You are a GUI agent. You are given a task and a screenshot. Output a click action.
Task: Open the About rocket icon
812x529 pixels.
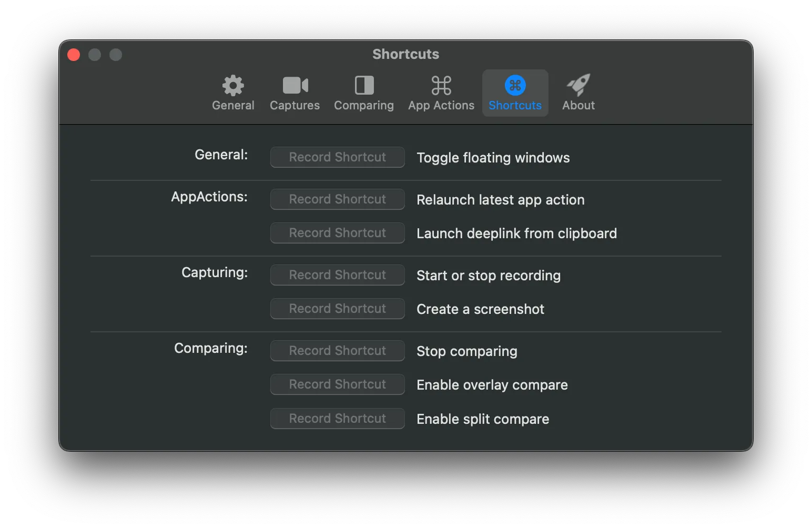tap(578, 85)
